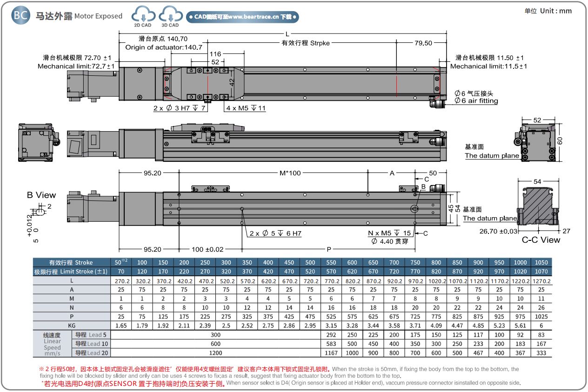Open the www.beartrace.cn CAD download link
The width and height of the screenshot is (588, 392).
pyautogui.click(x=242, y=17)
